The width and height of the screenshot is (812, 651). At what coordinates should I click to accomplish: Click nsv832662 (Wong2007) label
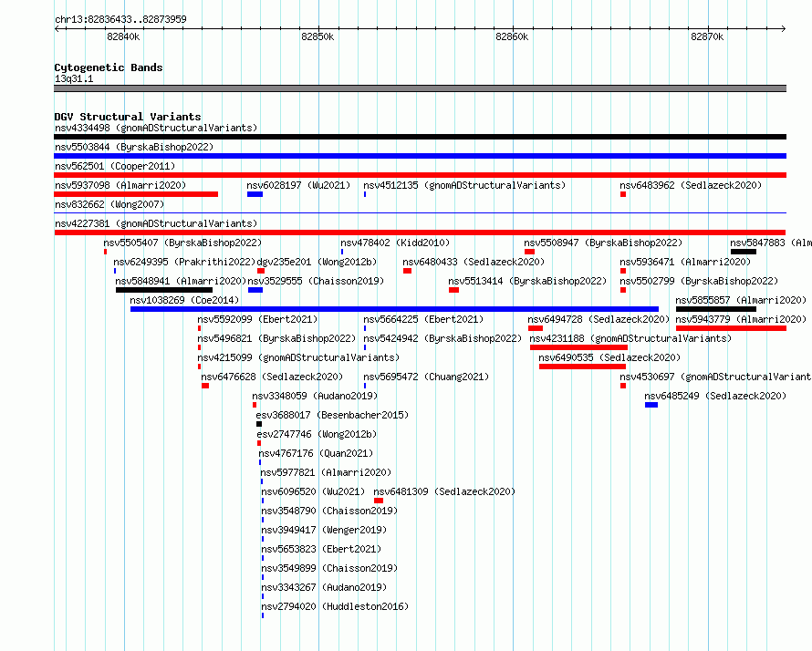(x=109, y=204)
